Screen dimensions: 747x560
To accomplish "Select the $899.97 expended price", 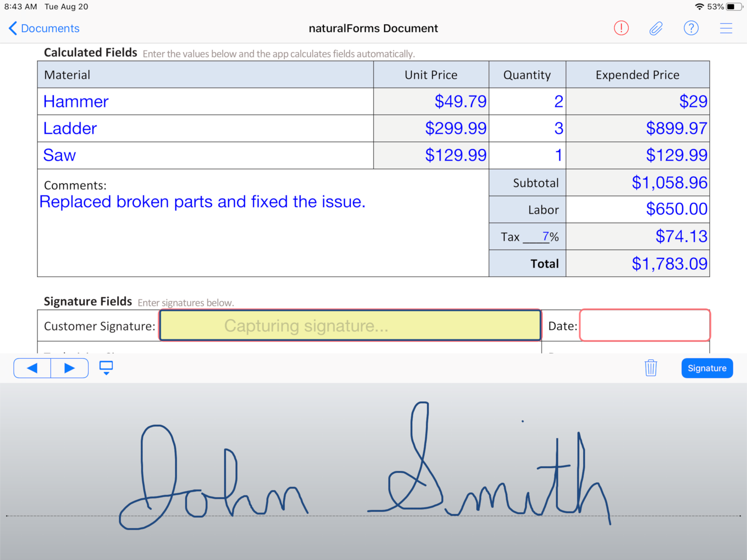I will click(638, 128).
